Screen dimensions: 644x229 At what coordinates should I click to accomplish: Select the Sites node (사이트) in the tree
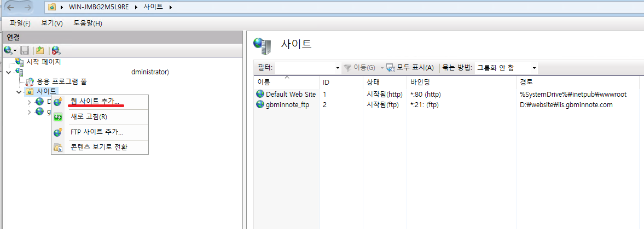point(46,91)
